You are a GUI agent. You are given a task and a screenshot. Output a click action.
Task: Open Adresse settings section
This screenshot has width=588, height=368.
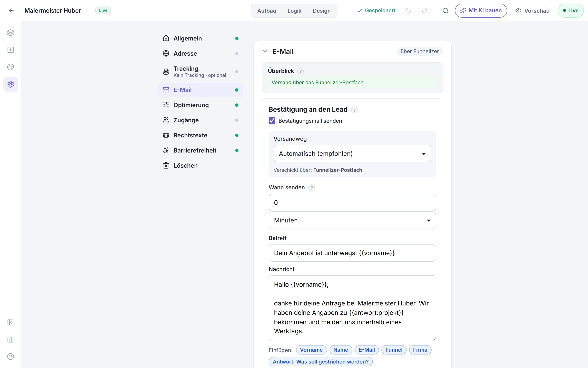(x=200, y=54)
